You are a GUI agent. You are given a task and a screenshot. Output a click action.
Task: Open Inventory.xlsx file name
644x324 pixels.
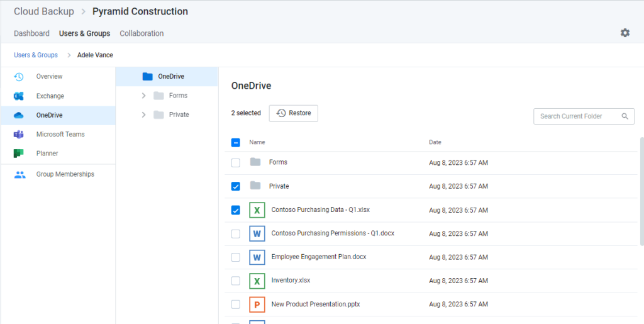[291, 281]
